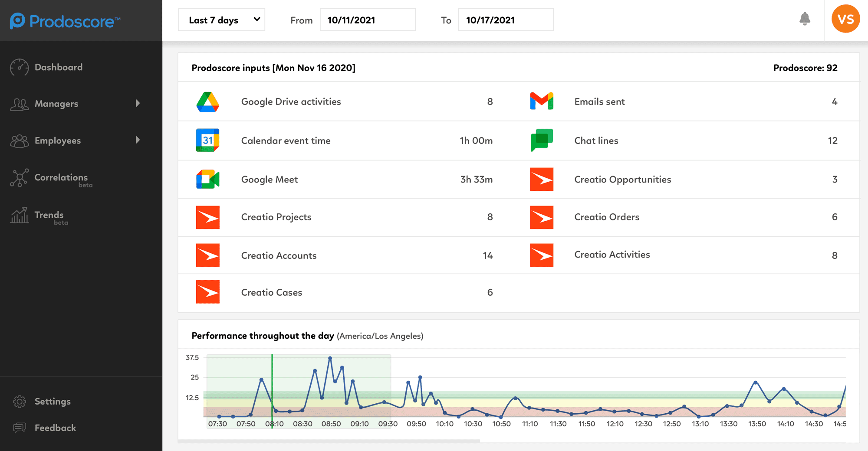Click the Creatio Projects icon
The image size is (868, 451).
pyautogui.click(x=207, y=217)
